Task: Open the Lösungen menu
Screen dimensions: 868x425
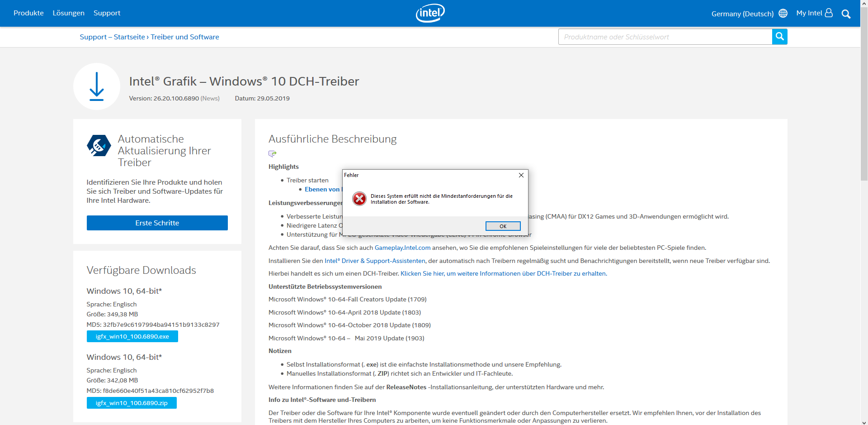Action: [68, 13]
